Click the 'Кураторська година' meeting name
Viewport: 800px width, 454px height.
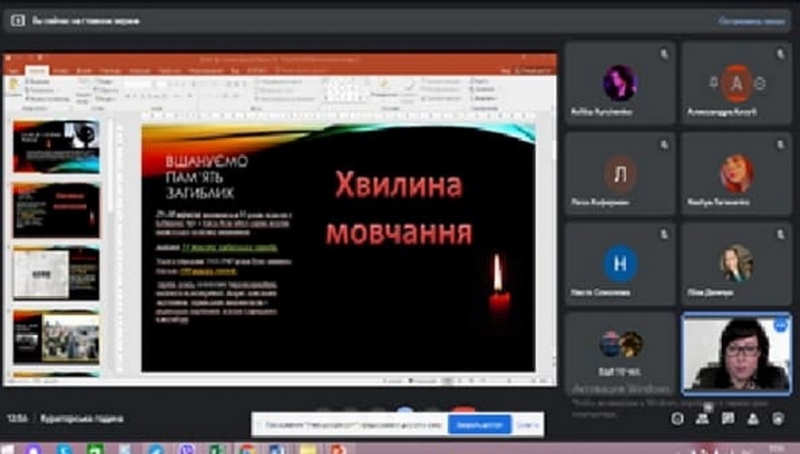pos(82,419)
